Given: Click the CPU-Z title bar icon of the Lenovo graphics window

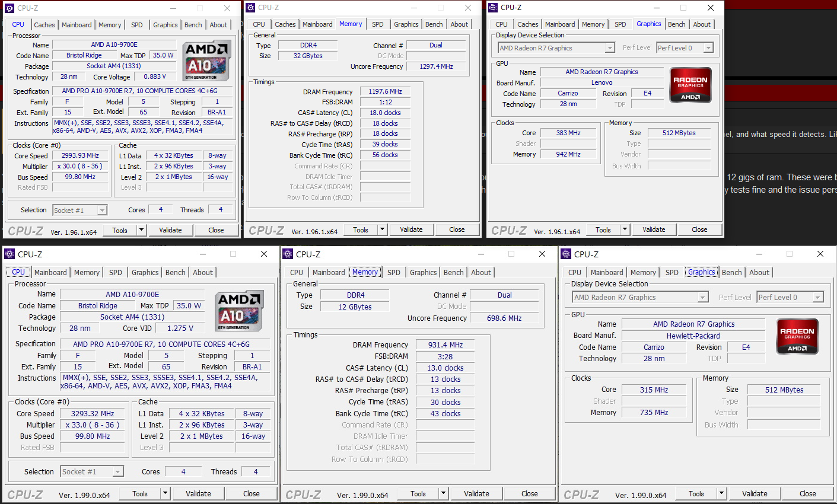Looking at the screenshot, I should 492,8.
